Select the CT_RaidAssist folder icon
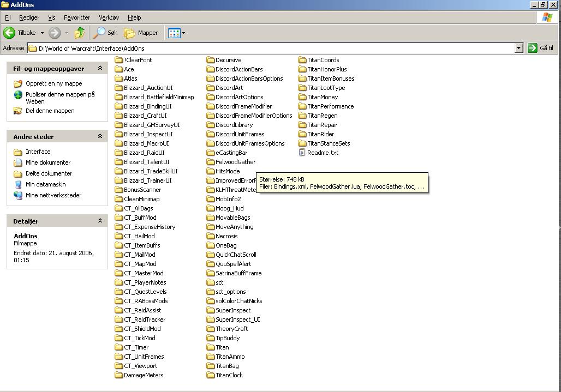This screenshot has height=392, width=561. (119, 310)
